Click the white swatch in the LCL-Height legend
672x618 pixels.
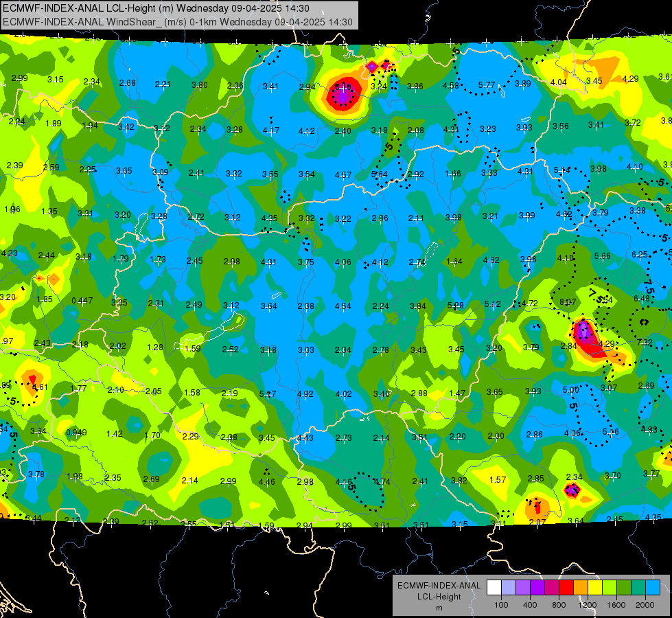pyautogui.click(x=494, y=588)
